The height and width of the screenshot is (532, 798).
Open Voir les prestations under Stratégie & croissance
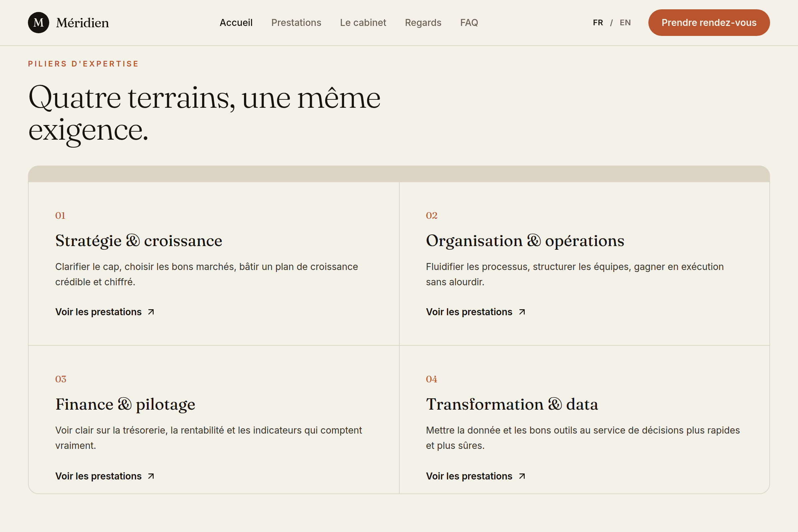coord(105,312)
